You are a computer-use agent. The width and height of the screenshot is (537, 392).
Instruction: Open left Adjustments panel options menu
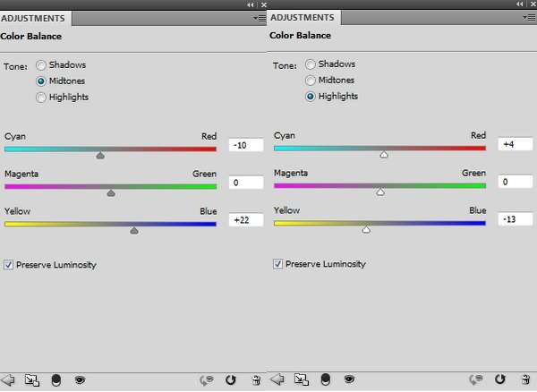tap(260, 18)
